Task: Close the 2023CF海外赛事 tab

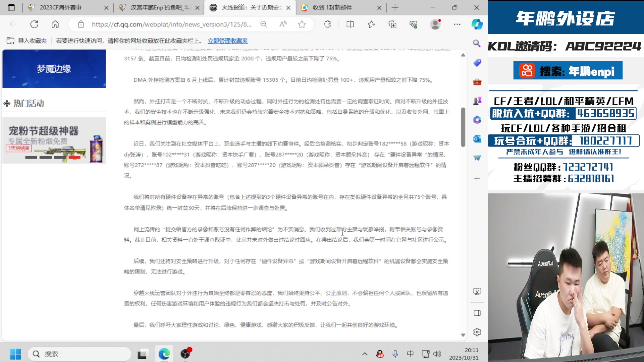Action: coord(106,8)
